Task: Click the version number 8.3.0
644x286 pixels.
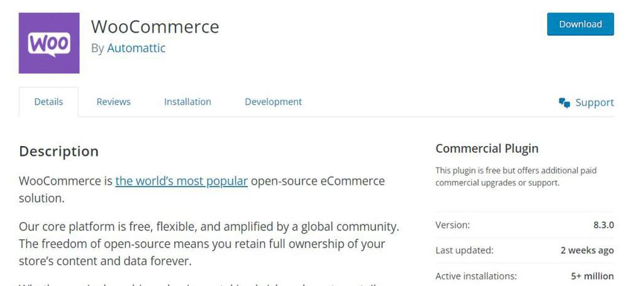Action: pos(602,225)
